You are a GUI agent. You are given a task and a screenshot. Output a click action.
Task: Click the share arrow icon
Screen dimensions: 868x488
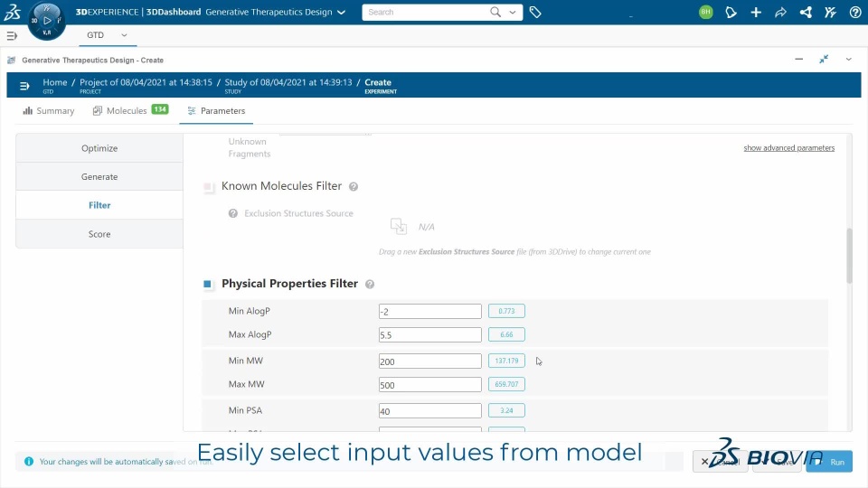(780, 13)
